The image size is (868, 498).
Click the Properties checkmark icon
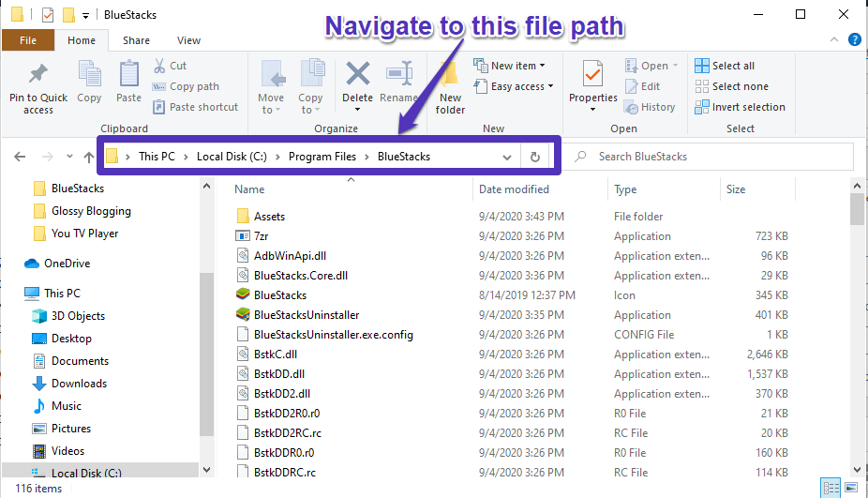coord(592,74)
